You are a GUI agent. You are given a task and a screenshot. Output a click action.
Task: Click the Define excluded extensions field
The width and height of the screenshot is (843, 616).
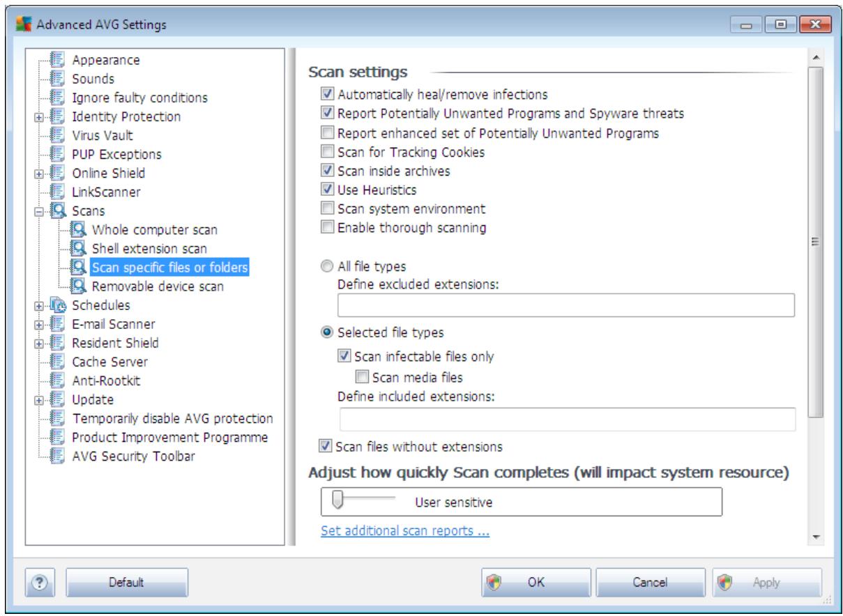566,305
